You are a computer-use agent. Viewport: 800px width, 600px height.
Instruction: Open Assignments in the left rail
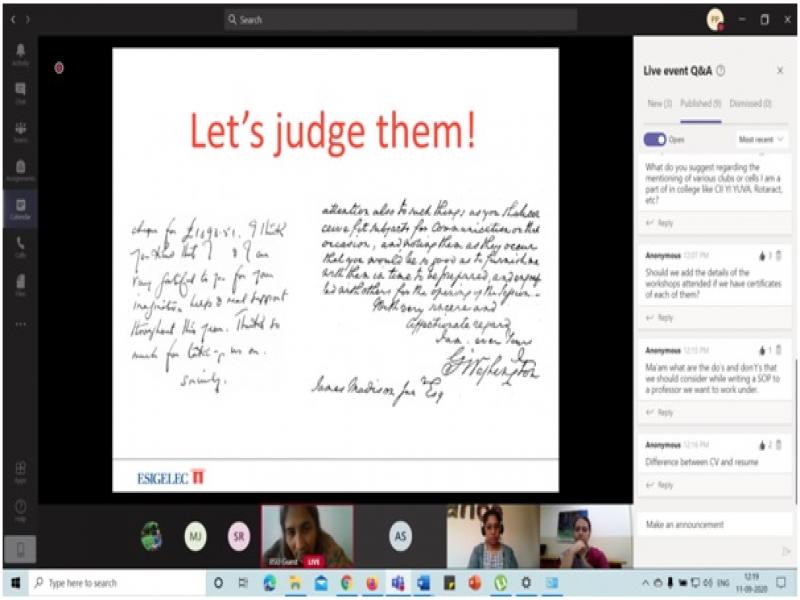20,170
